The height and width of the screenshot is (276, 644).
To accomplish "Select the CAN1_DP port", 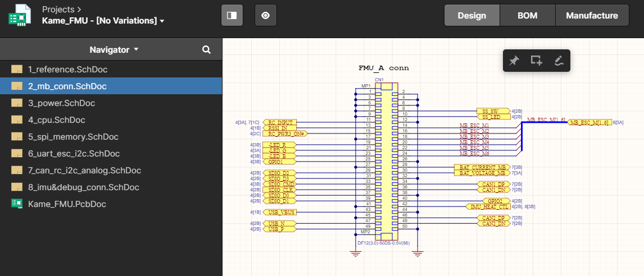I will (x=494, y=184).
